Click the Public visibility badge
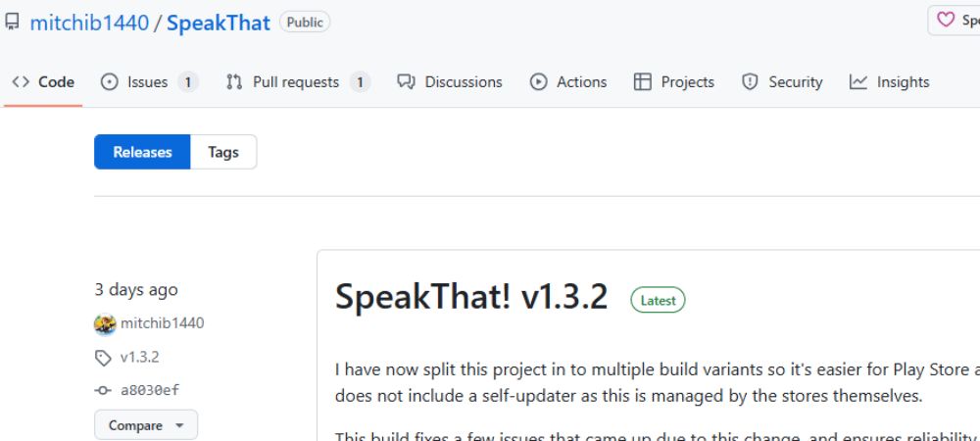 tap(305, 23)
